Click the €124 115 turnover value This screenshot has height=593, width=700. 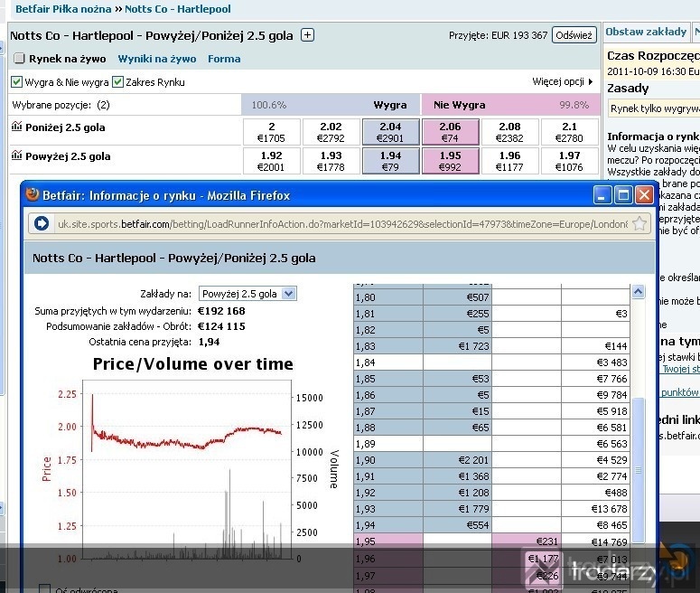point(221,326)
